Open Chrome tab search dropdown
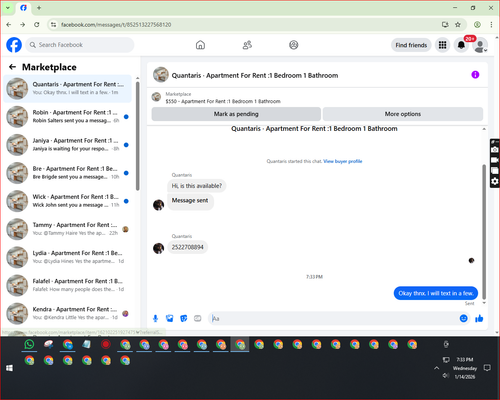 [x=8, y=8]
